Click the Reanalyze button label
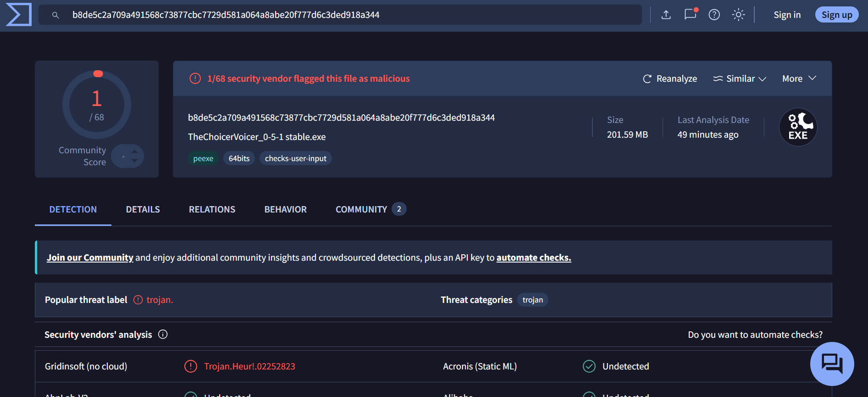Screen dimensions: 868x397 tap(677, 79)
